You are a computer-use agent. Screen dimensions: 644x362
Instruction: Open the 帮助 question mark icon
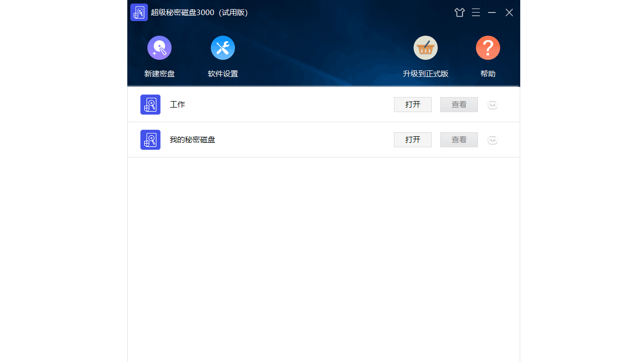[488, 48]
